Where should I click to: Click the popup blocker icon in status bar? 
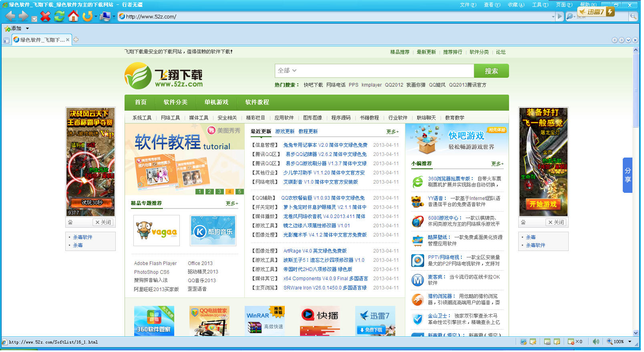coord(572,342)
